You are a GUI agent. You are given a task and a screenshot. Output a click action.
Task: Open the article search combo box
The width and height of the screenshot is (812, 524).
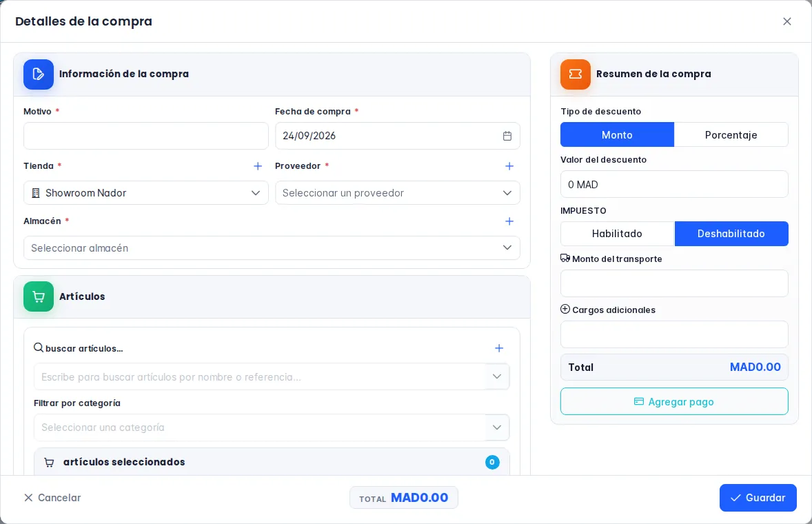pos(272,376)
